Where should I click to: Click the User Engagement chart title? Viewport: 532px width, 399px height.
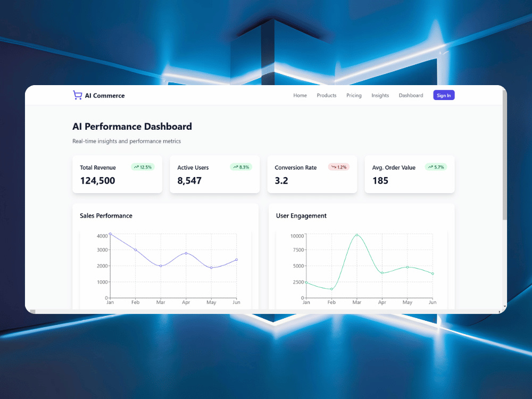301,216
